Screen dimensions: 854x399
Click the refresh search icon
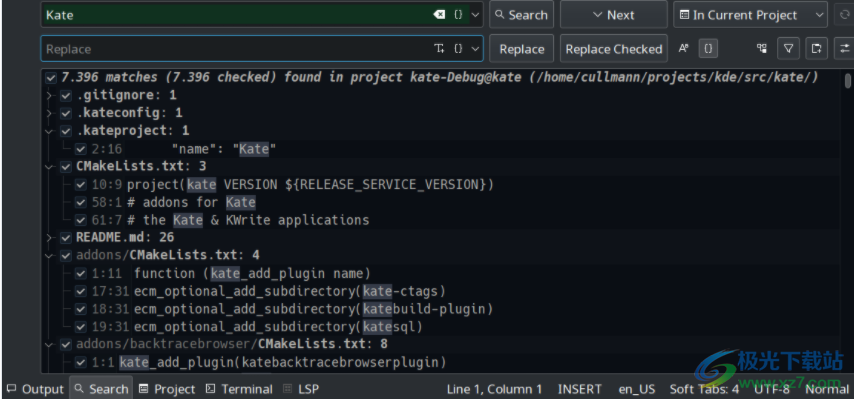845,15
